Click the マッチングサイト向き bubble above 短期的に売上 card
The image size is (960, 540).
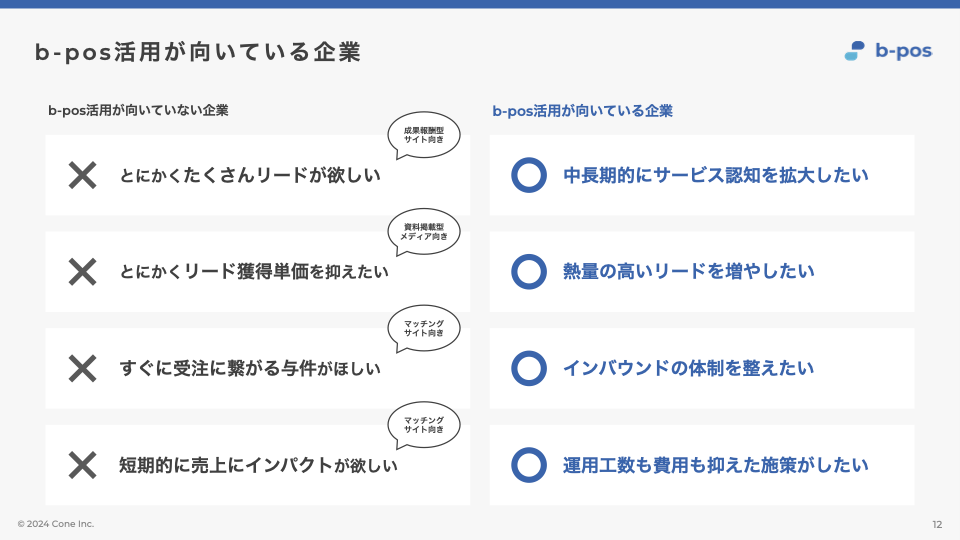click(x=424, y=425)
